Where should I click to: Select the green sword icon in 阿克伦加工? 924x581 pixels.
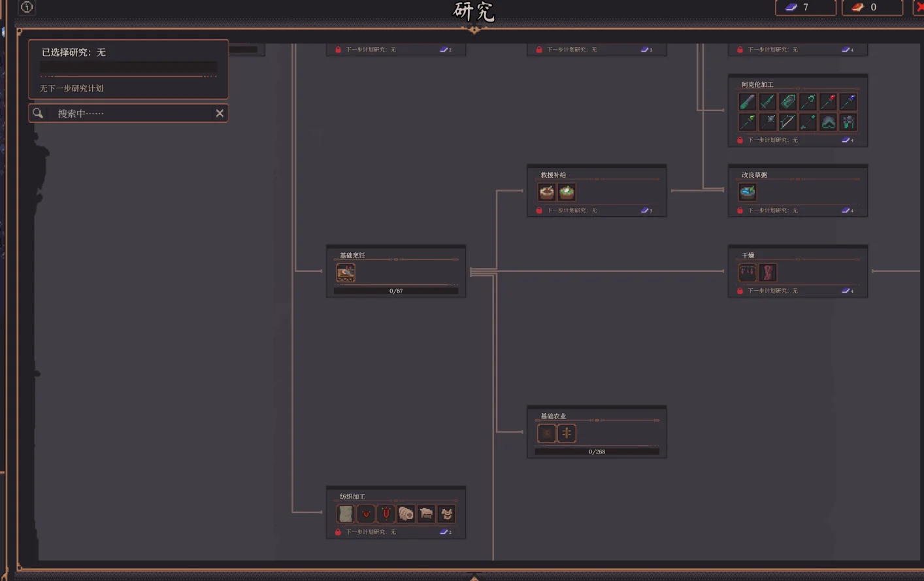767,101
